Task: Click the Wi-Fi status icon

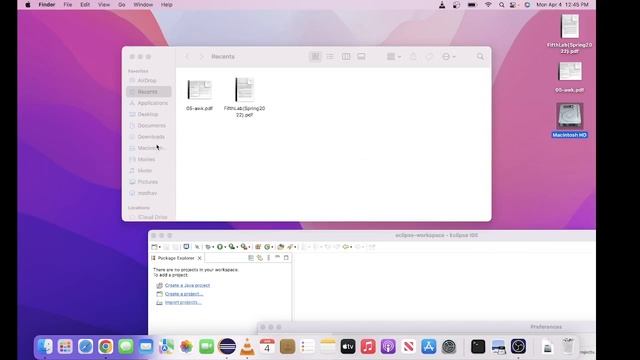Action: pyautogui.click(x=488, y=5)
